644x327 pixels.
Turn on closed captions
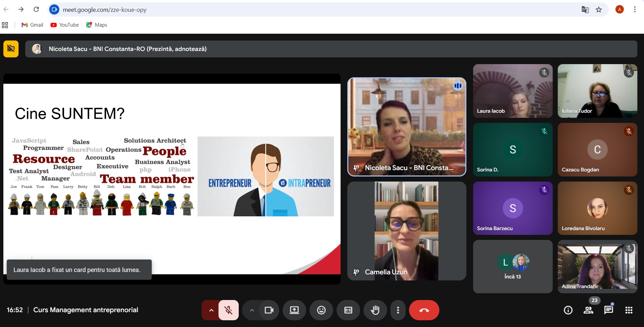pyautogui.click(x=348, y=310)
